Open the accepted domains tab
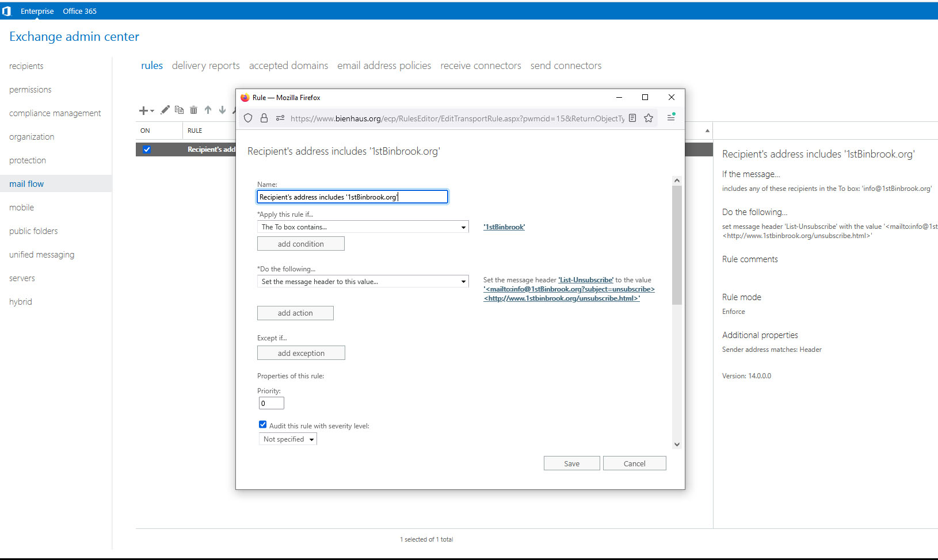 pos(289,66)
